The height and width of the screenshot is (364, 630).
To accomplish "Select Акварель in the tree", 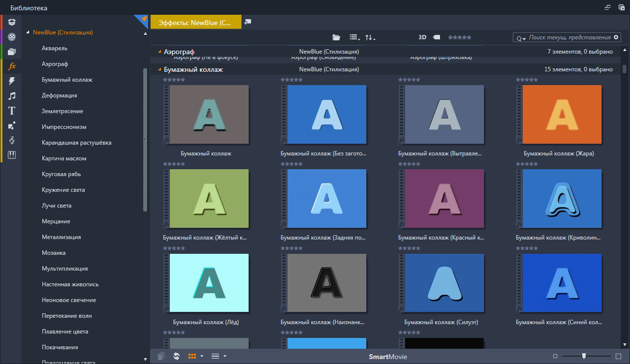I will (x=55, y=48).
